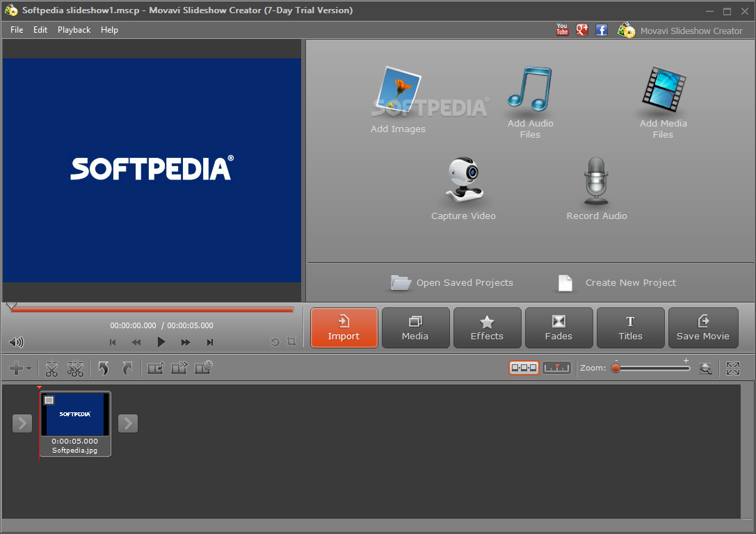Image resolution: width=756 pixels, height=534 pixels.
Task: Switch to storyboard view mode
Action: coord(524,369)
